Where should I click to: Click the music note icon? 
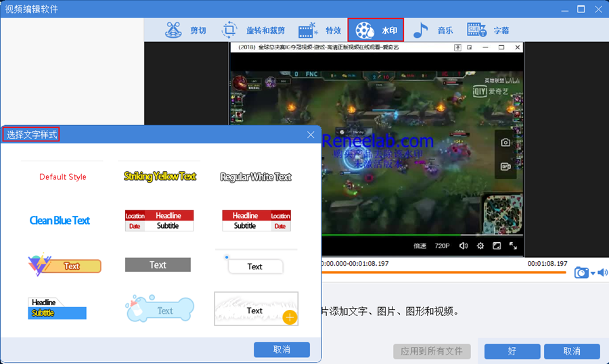point(420,30)
